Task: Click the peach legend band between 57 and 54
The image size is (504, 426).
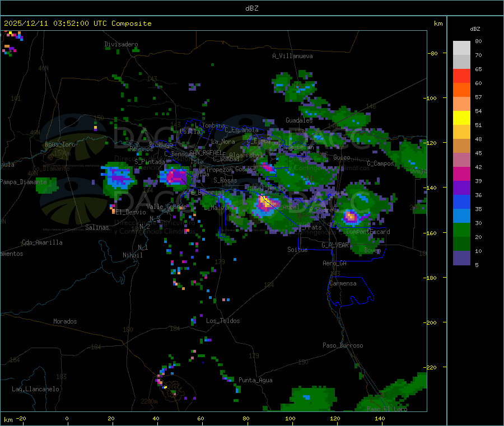Action: pyautogui.click(x=461, y=104)
